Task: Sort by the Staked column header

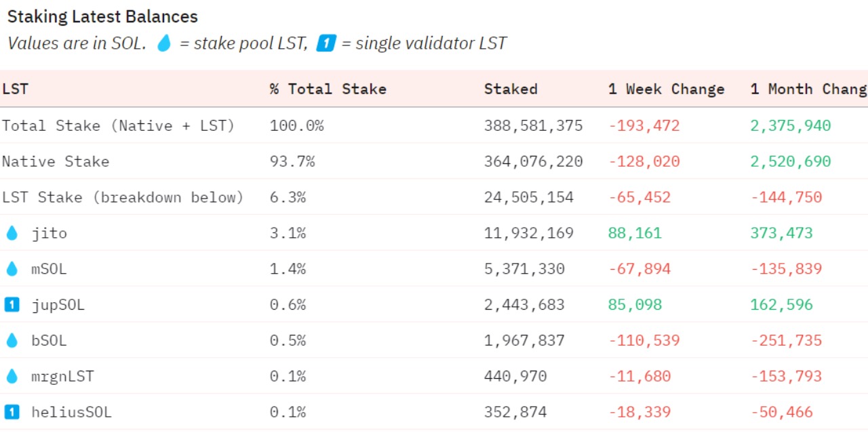Action: pos(511,89)
